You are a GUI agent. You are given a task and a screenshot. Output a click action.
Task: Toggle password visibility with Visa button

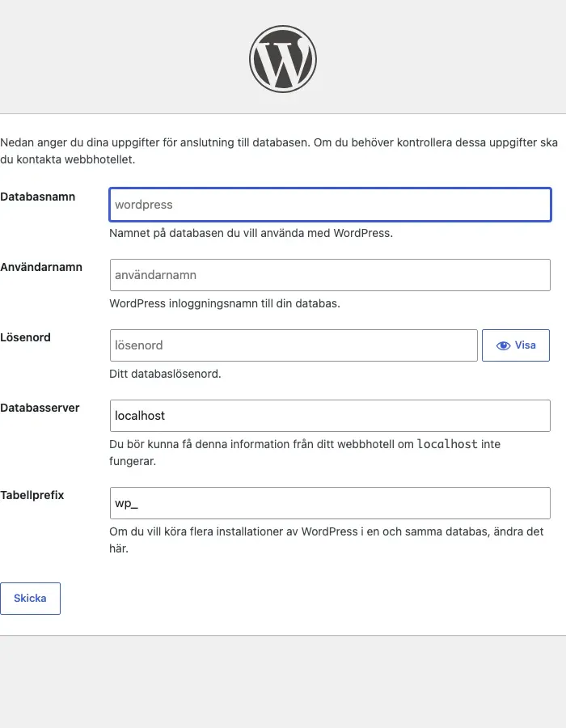click(x=516, y=345)
